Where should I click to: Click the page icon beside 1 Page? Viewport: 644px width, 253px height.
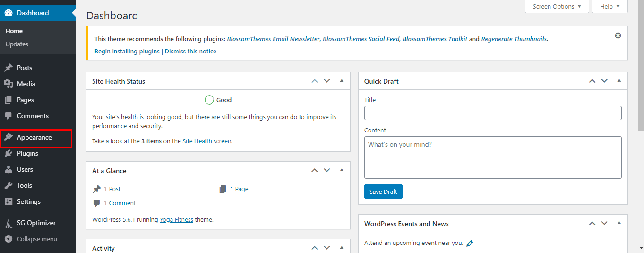223,189
